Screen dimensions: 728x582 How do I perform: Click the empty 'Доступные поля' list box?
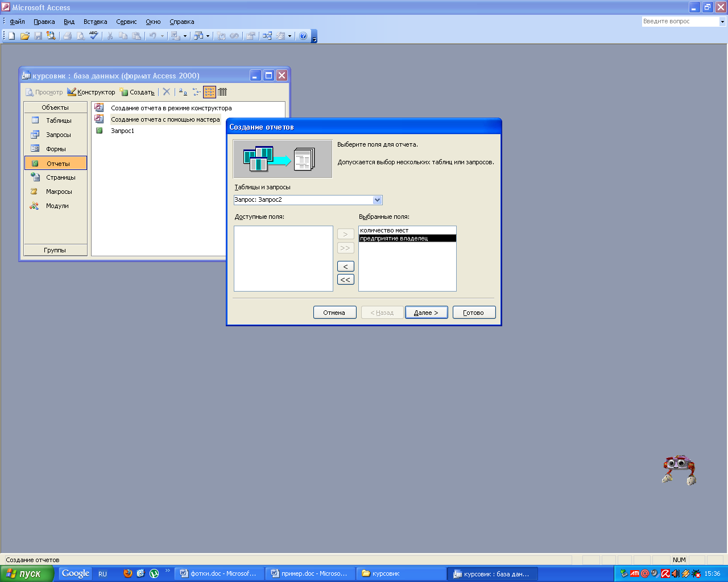pos(283,259)
